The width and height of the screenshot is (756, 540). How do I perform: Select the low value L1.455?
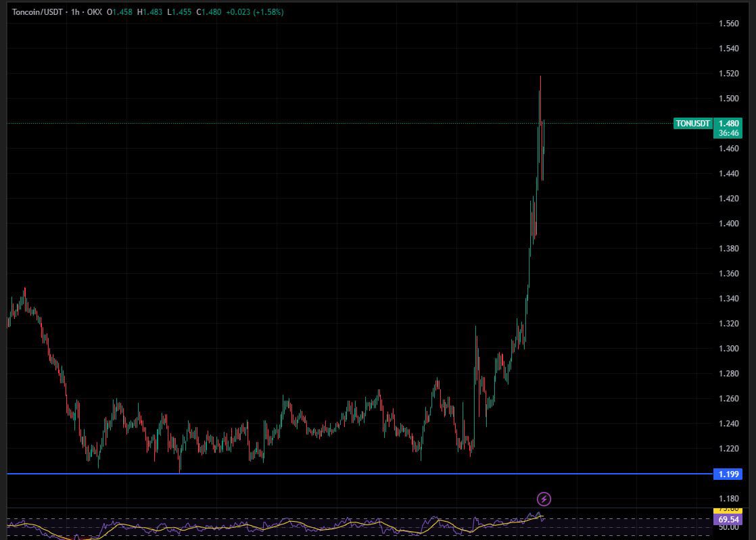179,12
